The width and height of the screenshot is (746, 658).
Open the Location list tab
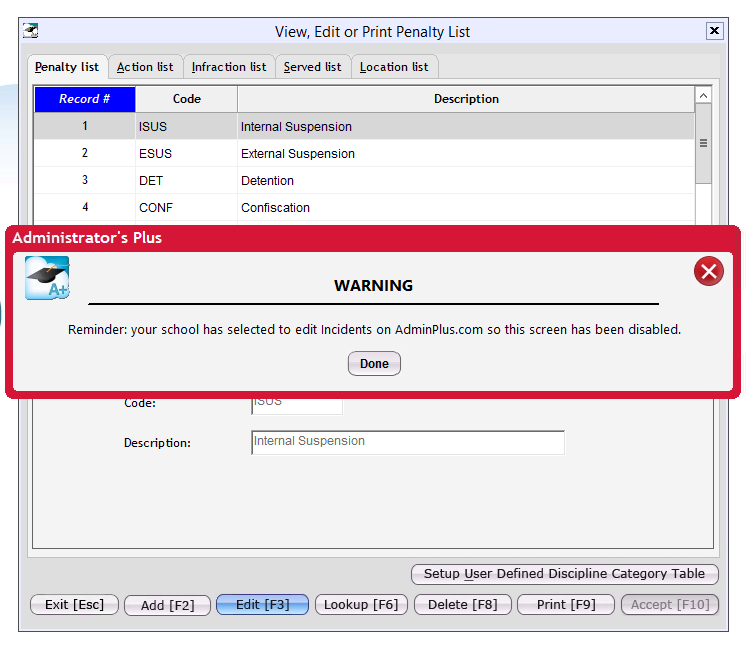click(x=394, y=67)
